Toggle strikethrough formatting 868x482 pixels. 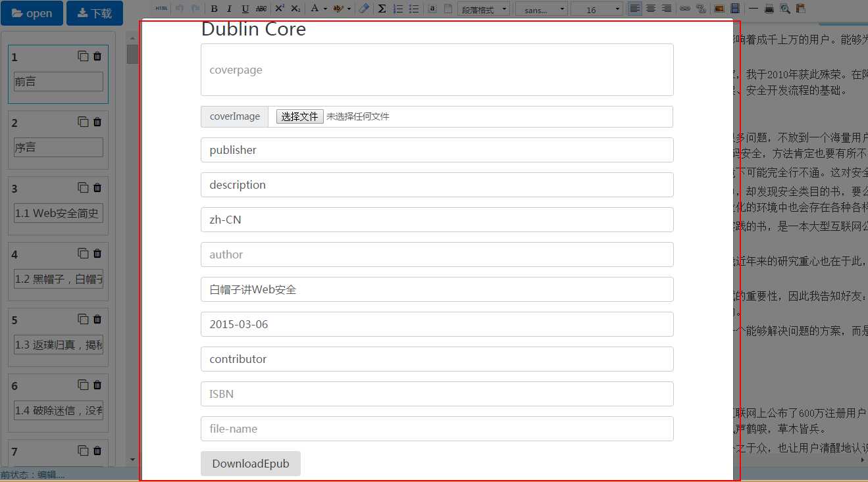[x=261, y=9]
